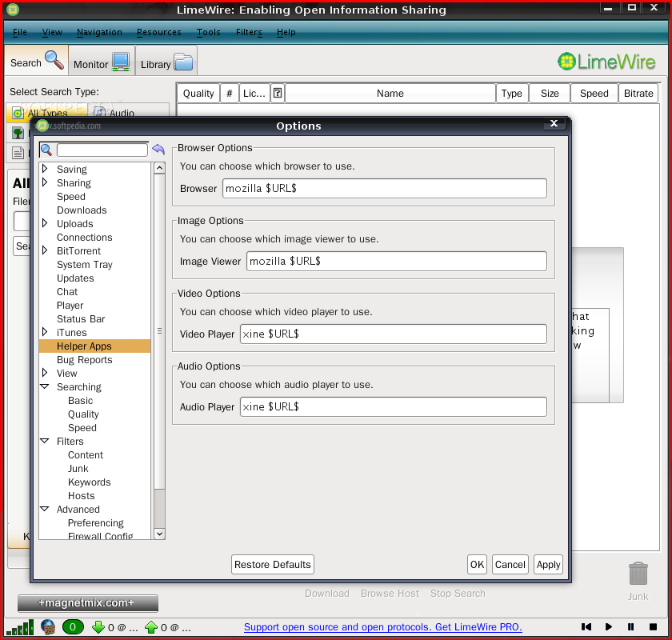Click the stop button in status bar
The height and width of the screenshot is (640, 672).
(x=653, y=626)
